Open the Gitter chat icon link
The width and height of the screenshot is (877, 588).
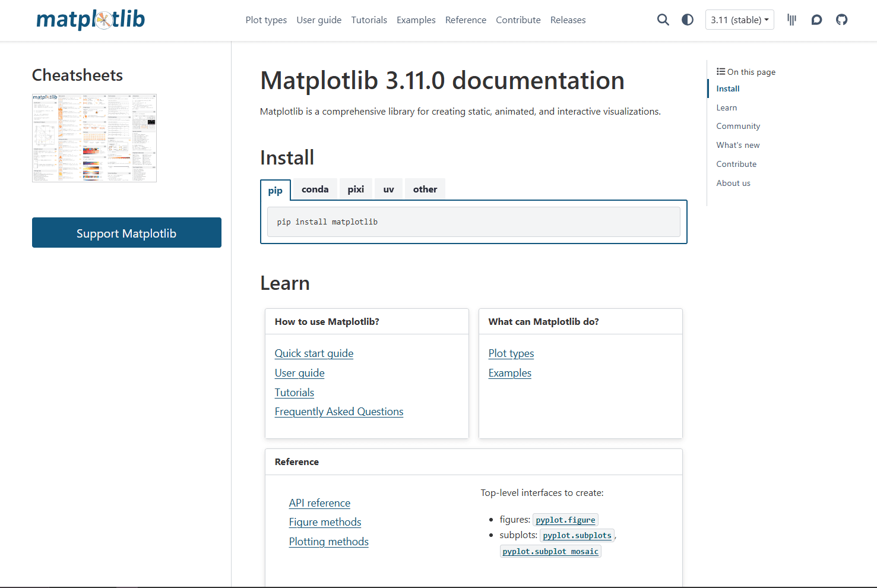coord(791,20)
